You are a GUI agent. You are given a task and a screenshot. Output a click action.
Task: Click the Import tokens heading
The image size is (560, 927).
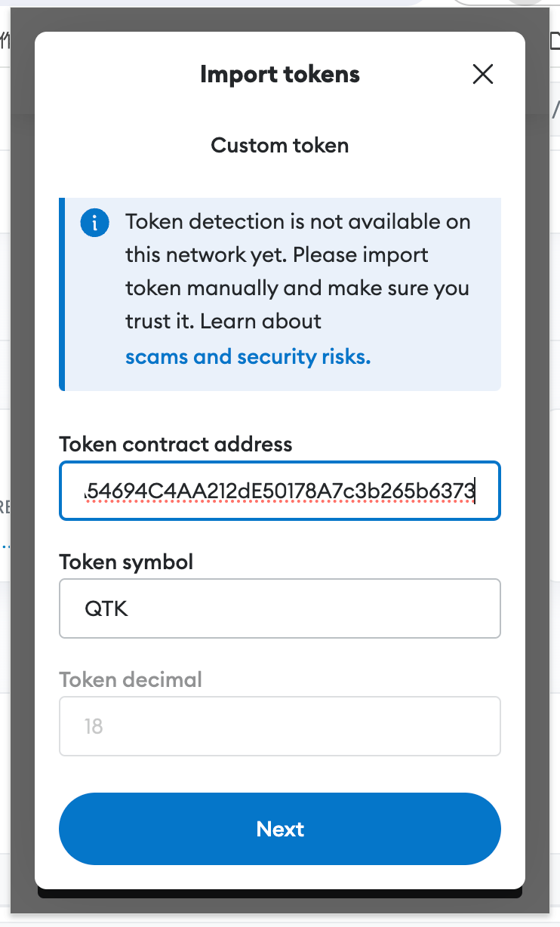280,74
